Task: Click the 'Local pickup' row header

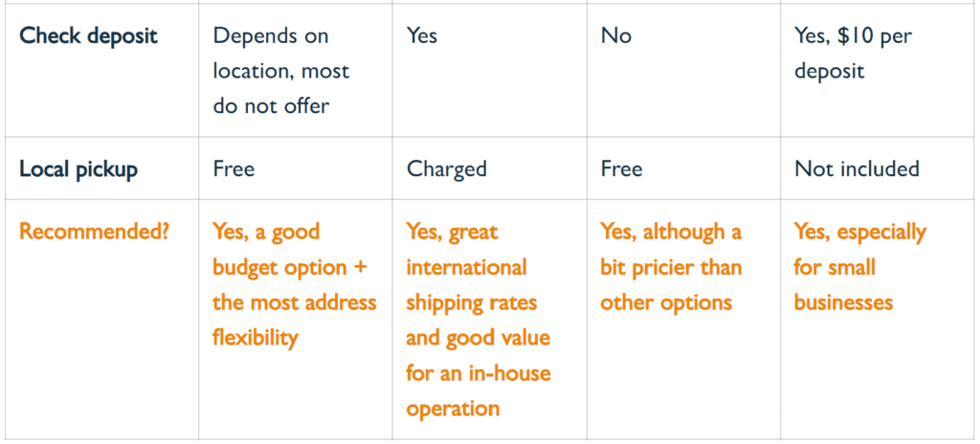Action: [x=78, y=169]
